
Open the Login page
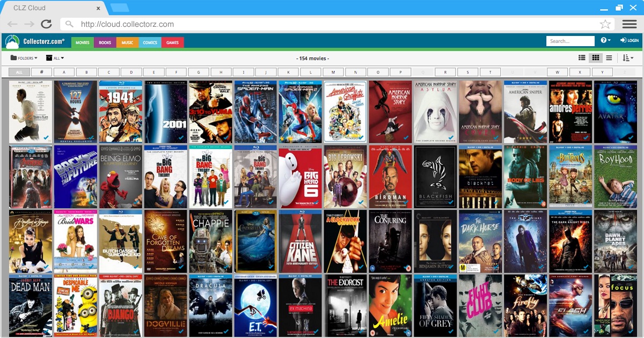tap(630, 41)
